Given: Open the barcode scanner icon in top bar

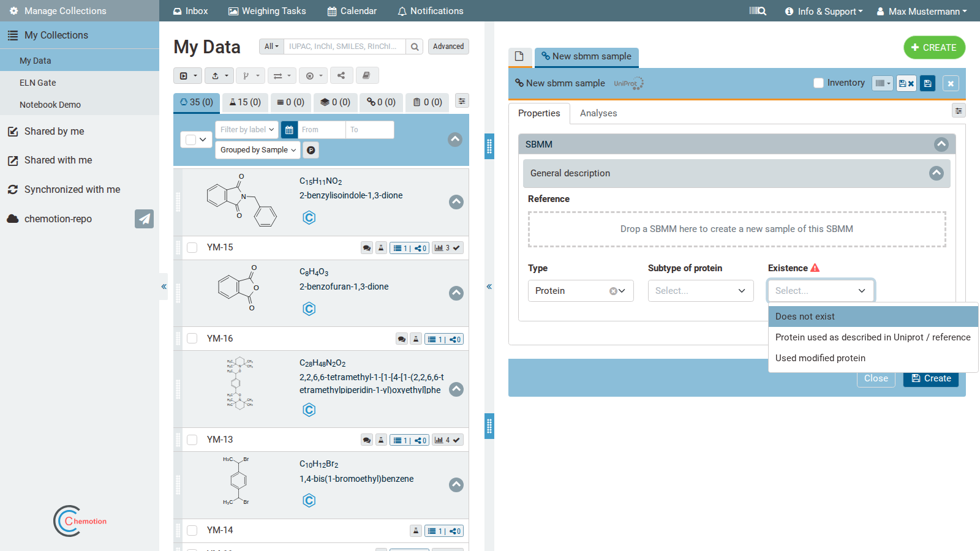Looking at the screenshot, I should coord(758,11).
